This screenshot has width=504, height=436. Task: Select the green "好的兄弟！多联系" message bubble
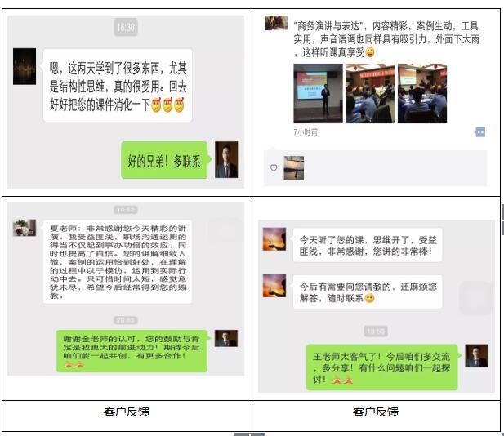point(164,160)
